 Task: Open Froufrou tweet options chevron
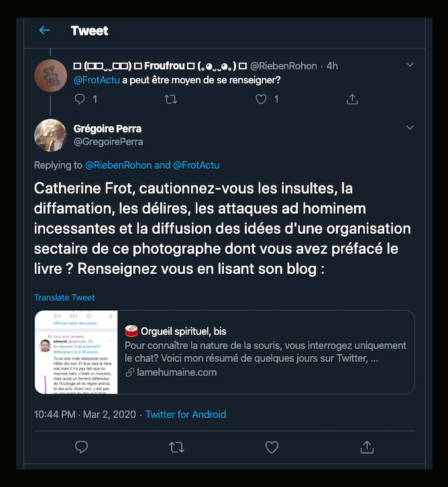[x=410, y=65]
